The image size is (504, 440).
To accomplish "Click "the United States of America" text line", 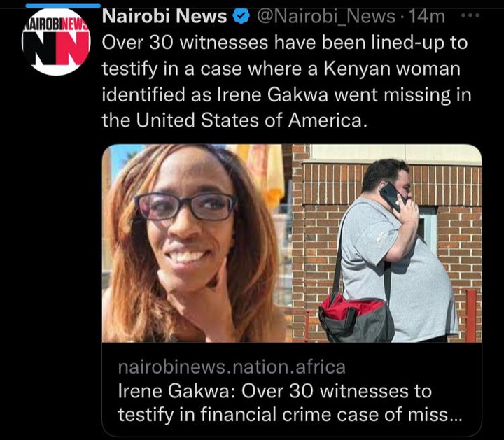I will click(x=234, y=120).
